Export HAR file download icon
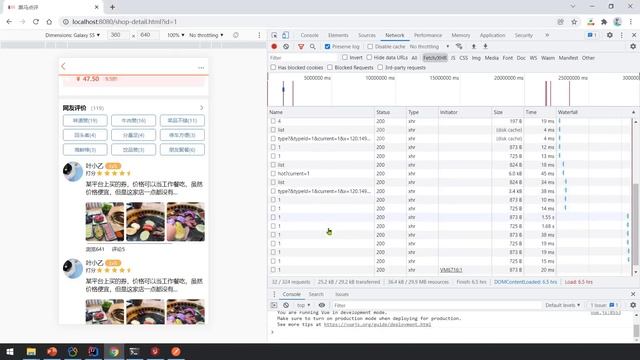640x360 pixels. [485, 47]
